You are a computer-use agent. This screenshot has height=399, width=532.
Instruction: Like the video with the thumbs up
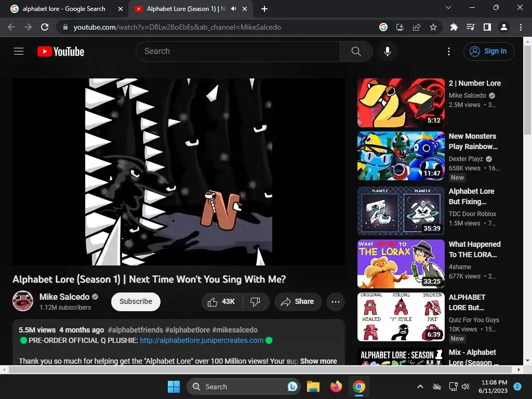coord(221,302)
